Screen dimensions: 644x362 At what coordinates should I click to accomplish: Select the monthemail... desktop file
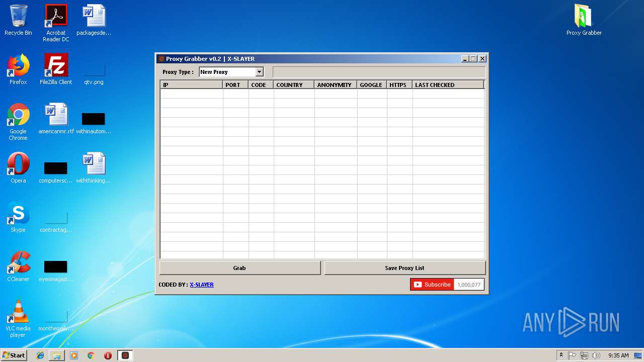click(56, 320)
